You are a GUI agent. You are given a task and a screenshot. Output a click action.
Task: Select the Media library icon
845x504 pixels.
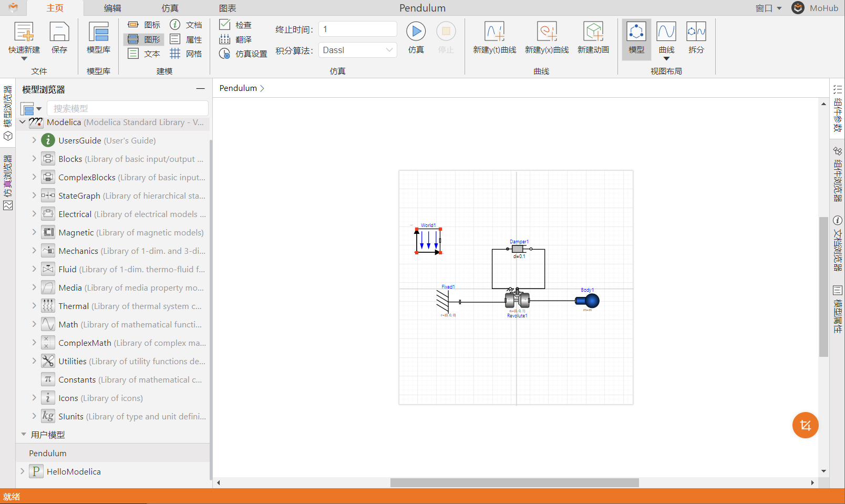tap(48, 287)
